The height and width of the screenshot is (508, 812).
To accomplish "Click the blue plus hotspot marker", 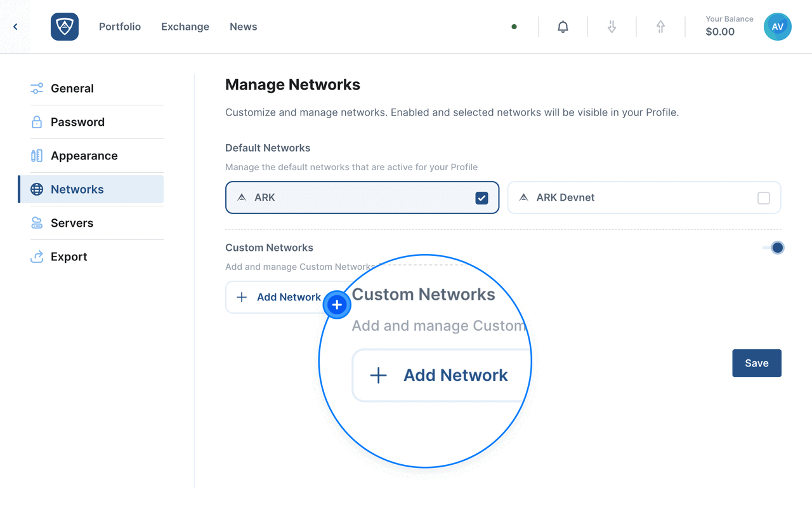I will click(x=337, y=305).
